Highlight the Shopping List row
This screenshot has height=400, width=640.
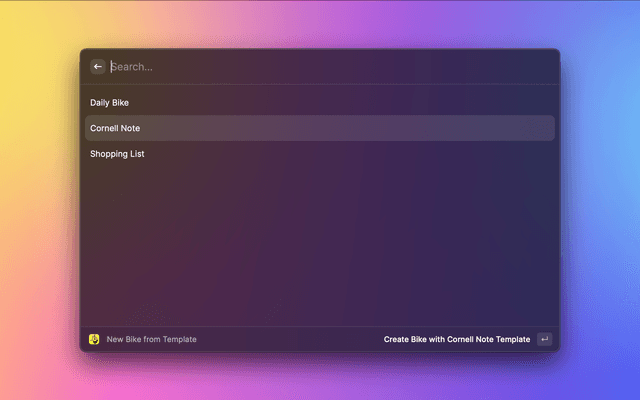(x=320, y=154)
